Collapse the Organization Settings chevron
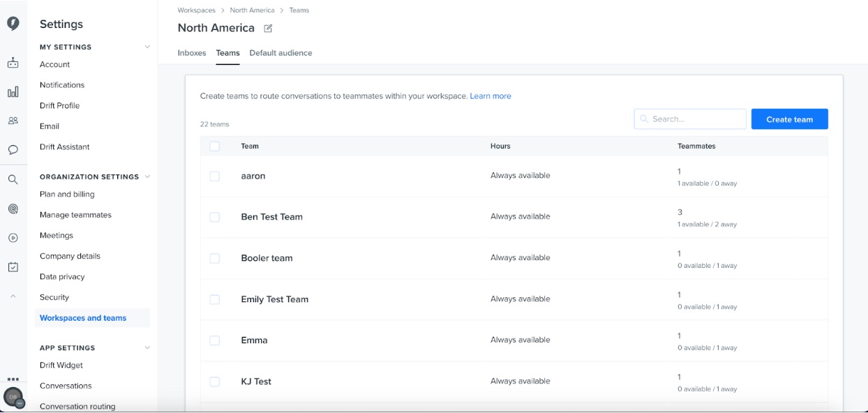 (x=147, y=177)
